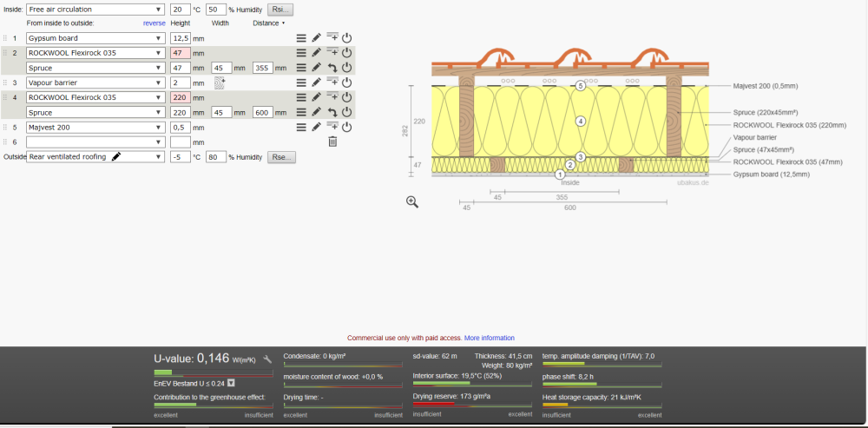Open layer 4 ROCKWOOL Flexirock dropdown
The height and width of the screenshot is (428, 868).
[x=95, y=97]
